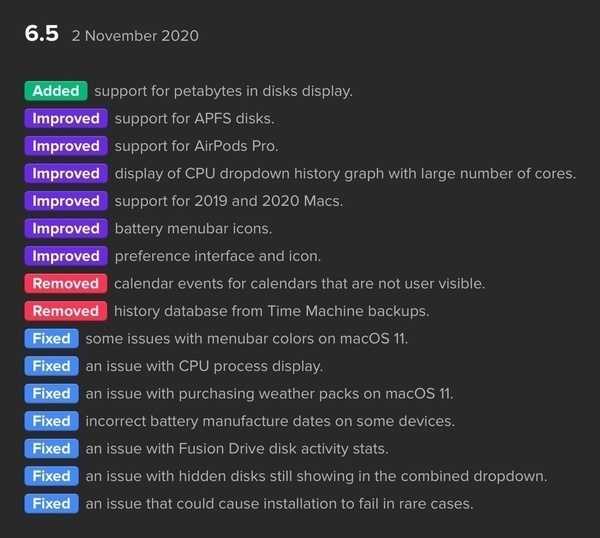This screenshot has height=538, width=600.
Task: Click Fixed badge for menubar colors issue
Action: pos(51,338)
